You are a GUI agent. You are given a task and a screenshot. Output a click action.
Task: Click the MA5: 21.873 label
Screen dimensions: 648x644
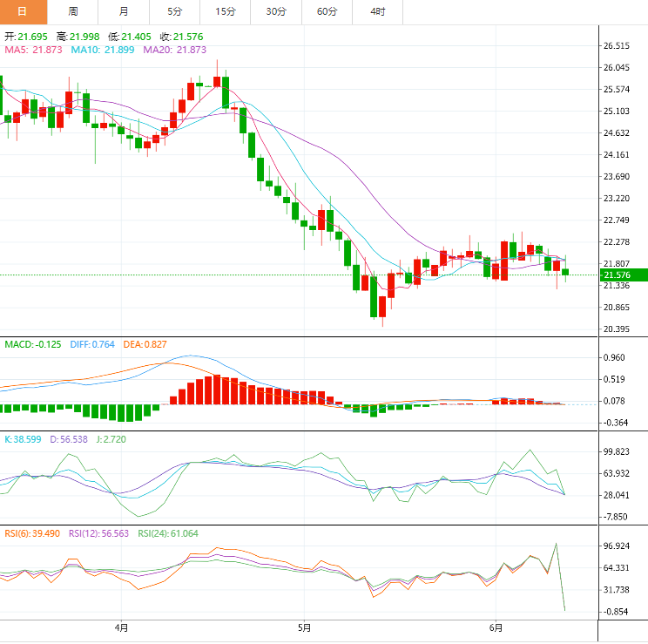(33, 50)
